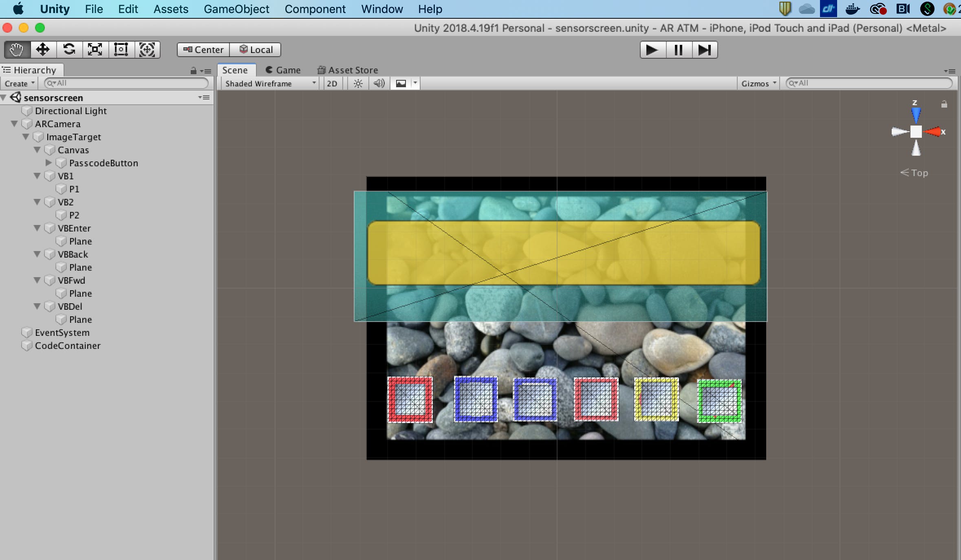The height and width of the screenshot is (560, 961).
Task: Click the yellow passcode bar in scene
Action: tap(564, 253)
